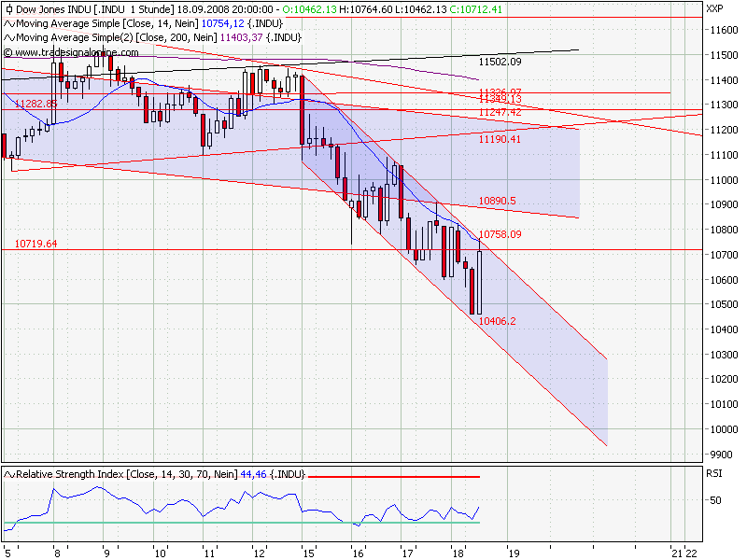
Task: Click the 10500 price axis label
Action: [725, 304]
